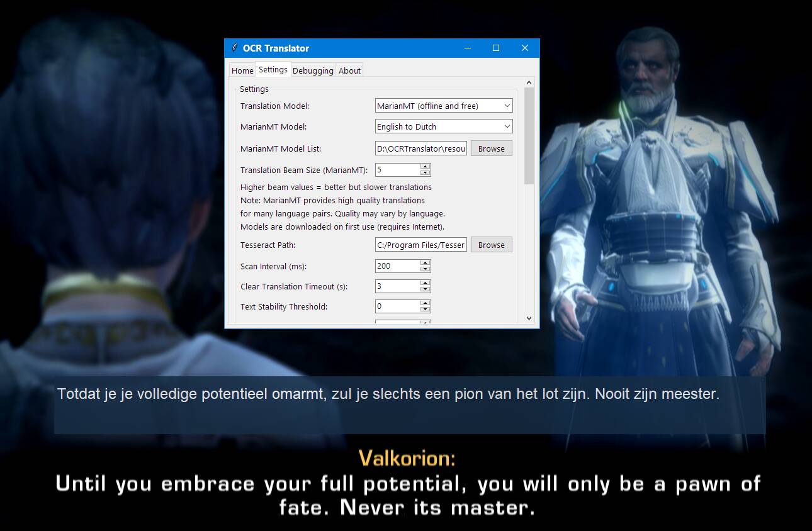Increase the Text Stability Threshold value
Screen dimensions: 812x531
[425, 303]
